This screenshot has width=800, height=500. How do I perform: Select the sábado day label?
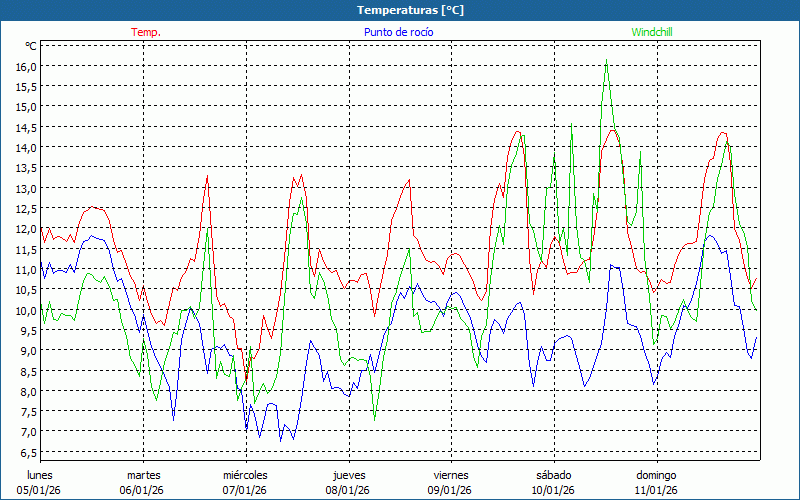[553, 474]
